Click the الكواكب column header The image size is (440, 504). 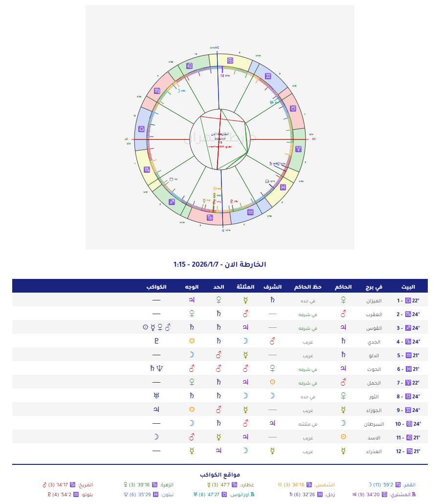[x=156, y=286]
